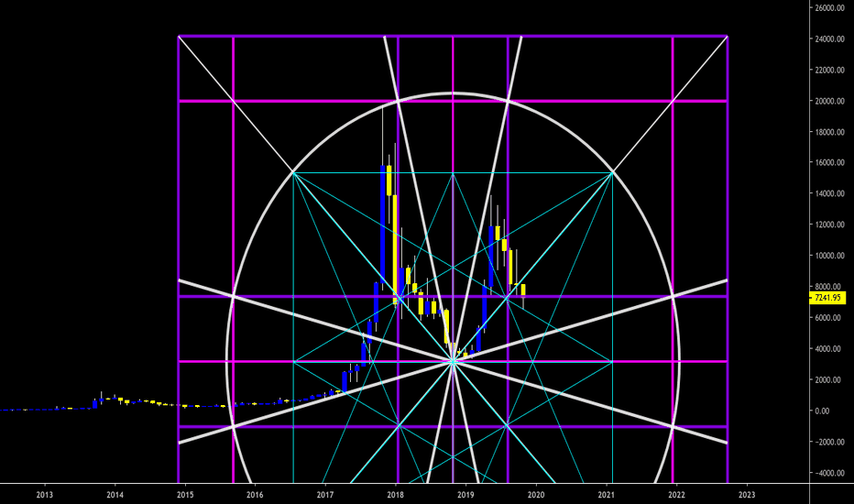Click the 18000.00 price axis label
854x504 pixels.
point(829,132)
